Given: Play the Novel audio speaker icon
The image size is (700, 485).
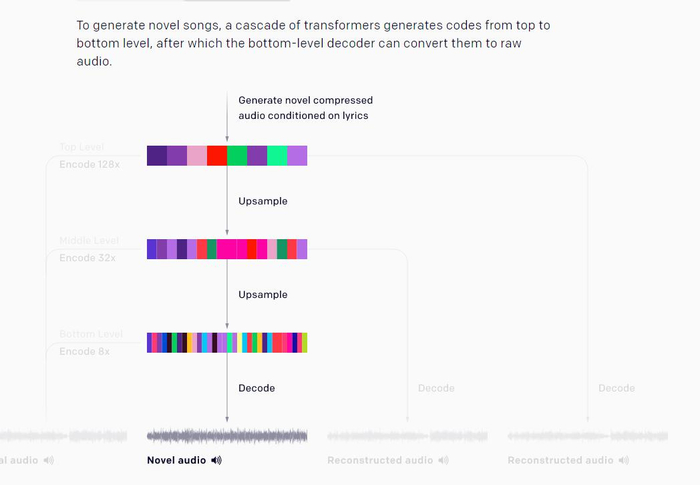Looking at the screenshot, I should click(x=216, y=460).
